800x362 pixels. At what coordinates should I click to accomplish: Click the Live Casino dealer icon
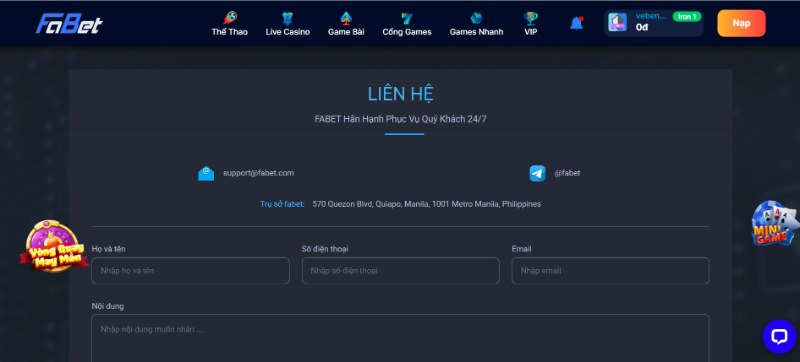coord(288,18)
